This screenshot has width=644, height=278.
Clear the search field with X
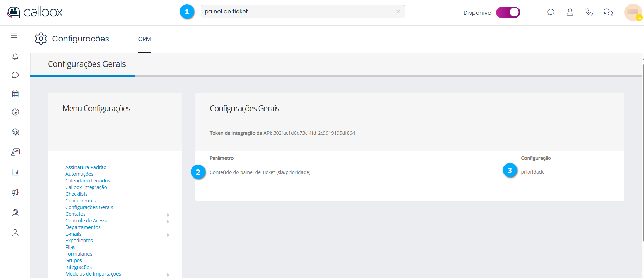pos(398,12)
